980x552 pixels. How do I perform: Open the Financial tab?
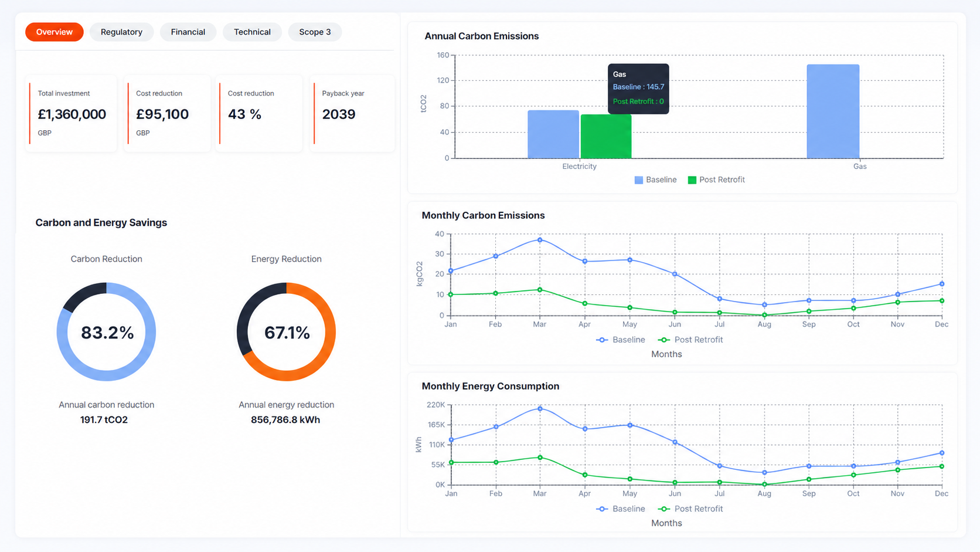(x=188, y=32)
